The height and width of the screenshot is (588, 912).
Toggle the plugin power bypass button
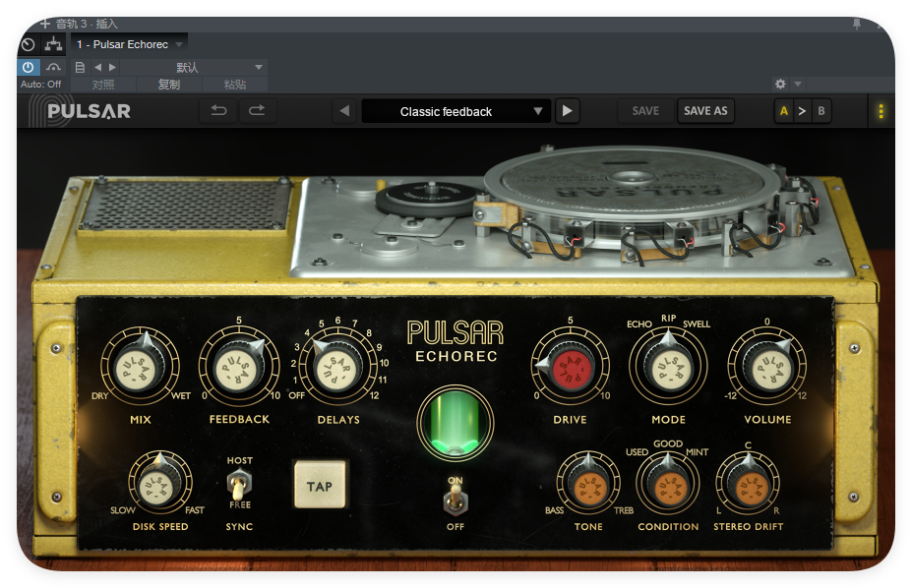[x=28, y=67]
